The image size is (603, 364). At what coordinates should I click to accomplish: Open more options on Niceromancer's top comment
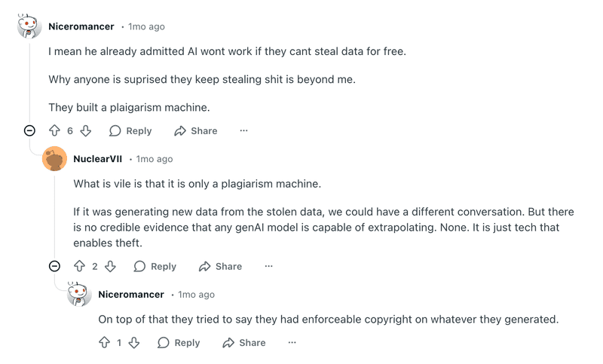[243, 130]
